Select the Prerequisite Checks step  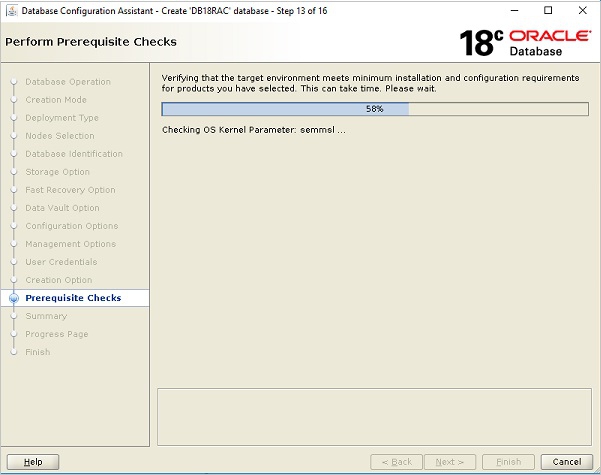(73, 298)
